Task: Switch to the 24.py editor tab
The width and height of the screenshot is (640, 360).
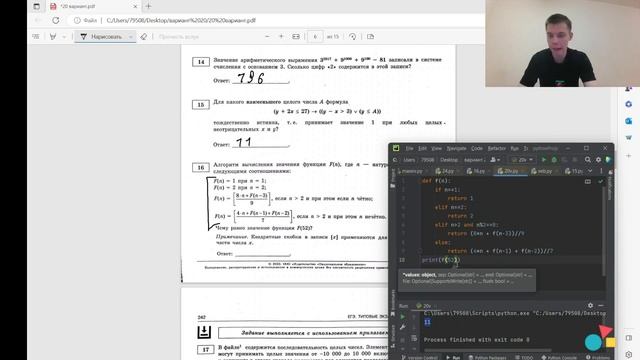Action: (447, 171)
